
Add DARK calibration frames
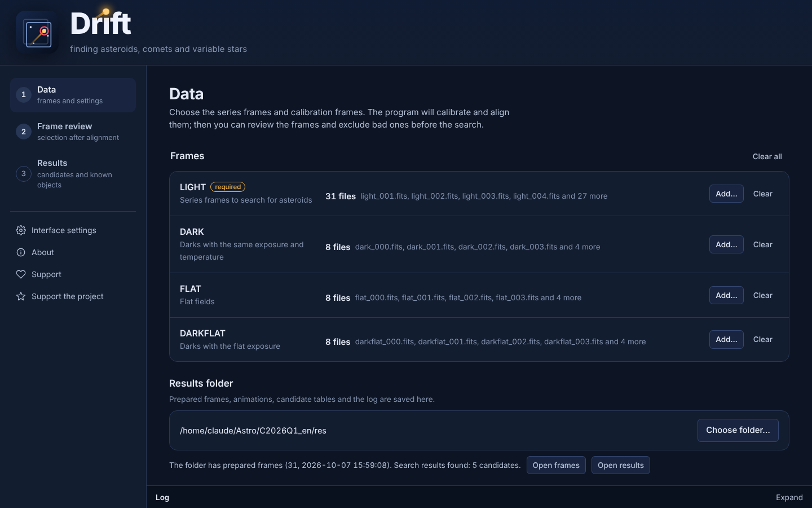(x=726, y=244)
